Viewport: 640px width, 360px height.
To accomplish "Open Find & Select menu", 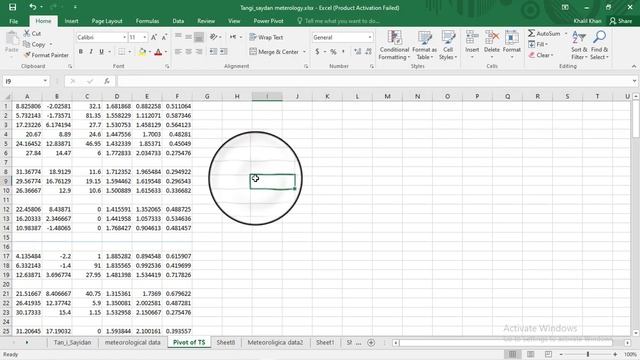I will click(599, 45).
